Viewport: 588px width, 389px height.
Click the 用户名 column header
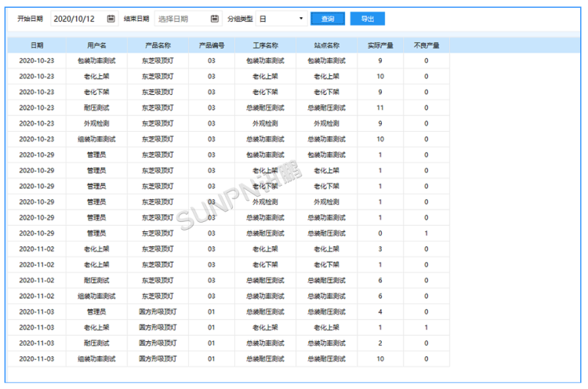click(x=97, y=45)
